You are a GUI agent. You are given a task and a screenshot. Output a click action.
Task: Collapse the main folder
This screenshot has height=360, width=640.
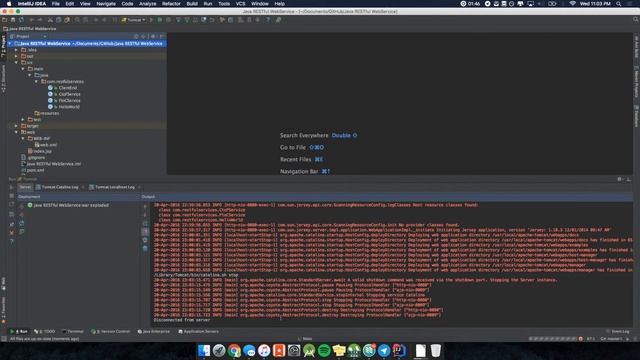(23, 69)
